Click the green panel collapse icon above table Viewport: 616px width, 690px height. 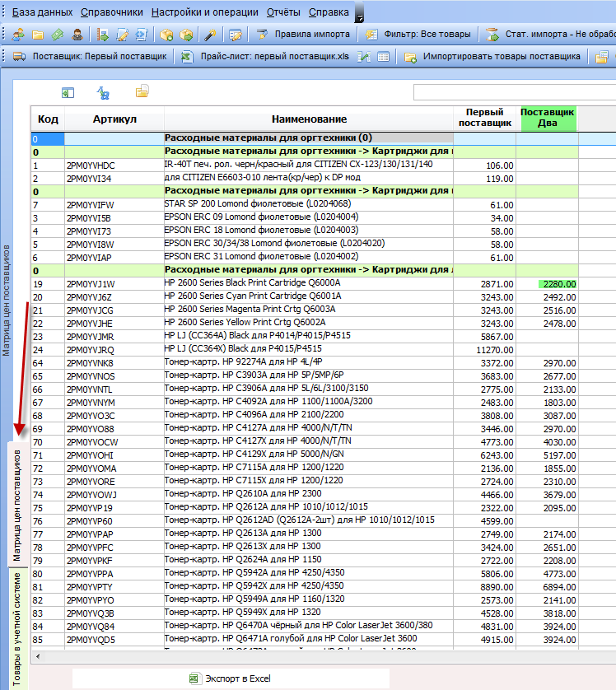pyautogui.click(x=68, y=93)
